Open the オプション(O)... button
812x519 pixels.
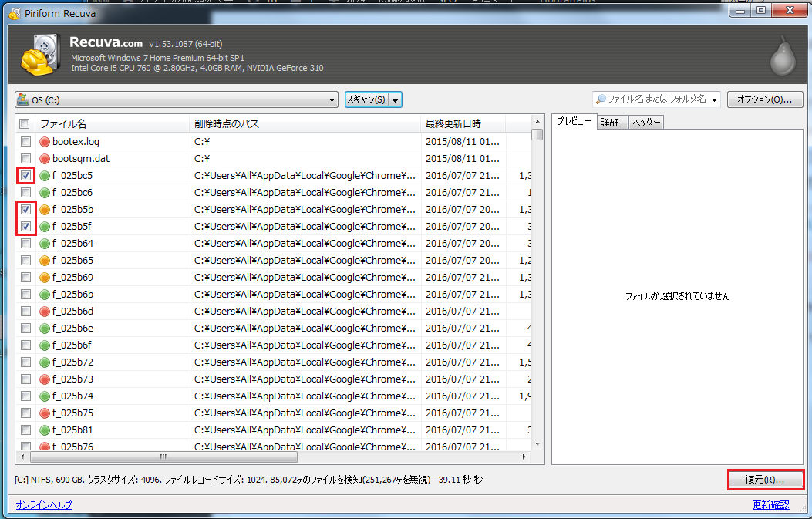[x=764, y=99]
